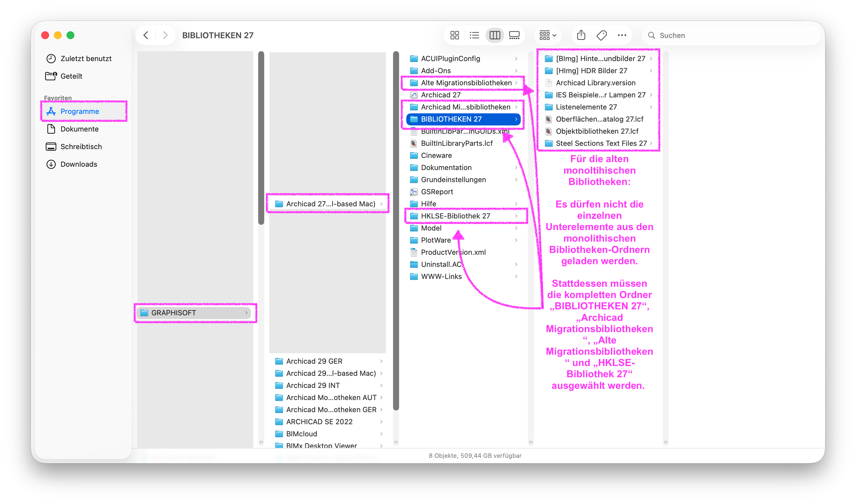Select Steel Sections Text Files 27 folder

599,143
